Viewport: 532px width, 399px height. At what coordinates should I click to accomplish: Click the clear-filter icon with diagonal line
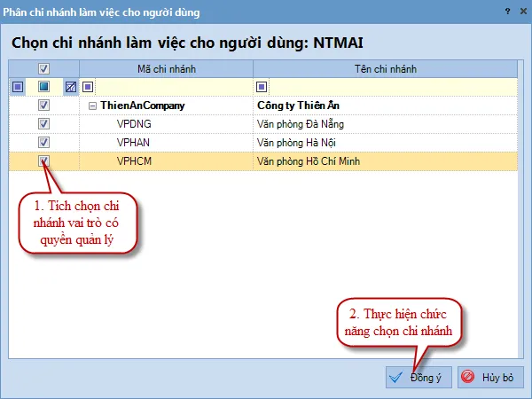pos(71,87)
